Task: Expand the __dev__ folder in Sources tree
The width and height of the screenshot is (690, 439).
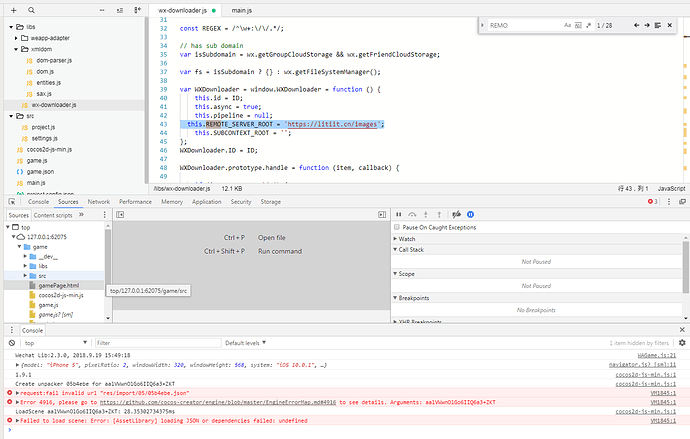Action: (x=25, y=256)
